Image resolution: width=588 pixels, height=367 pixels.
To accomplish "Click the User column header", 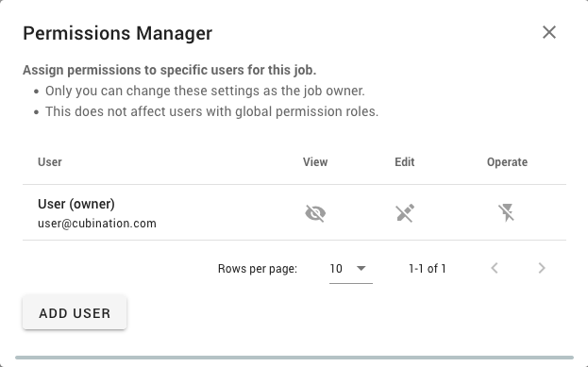I will click(x=50, y=162).
